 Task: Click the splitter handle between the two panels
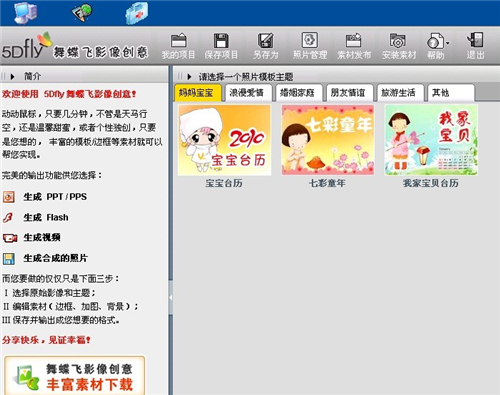[x=171, y=297]
